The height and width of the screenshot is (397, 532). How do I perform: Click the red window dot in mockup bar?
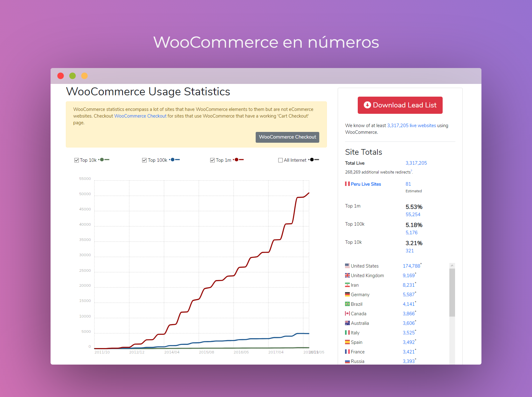60,76
